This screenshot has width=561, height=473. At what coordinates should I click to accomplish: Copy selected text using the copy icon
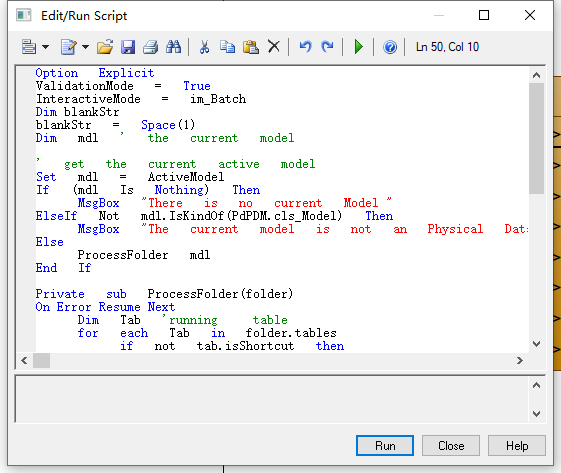pos(227,47)
